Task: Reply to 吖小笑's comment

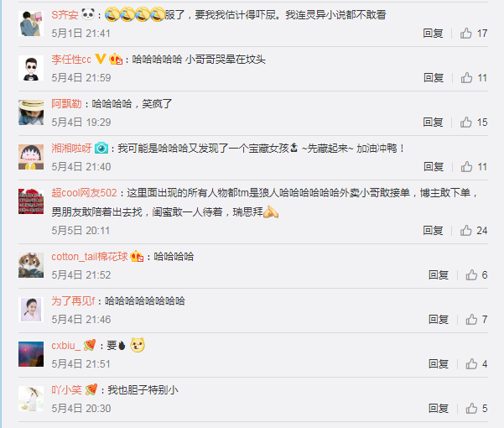Action: tap(438, 409)
